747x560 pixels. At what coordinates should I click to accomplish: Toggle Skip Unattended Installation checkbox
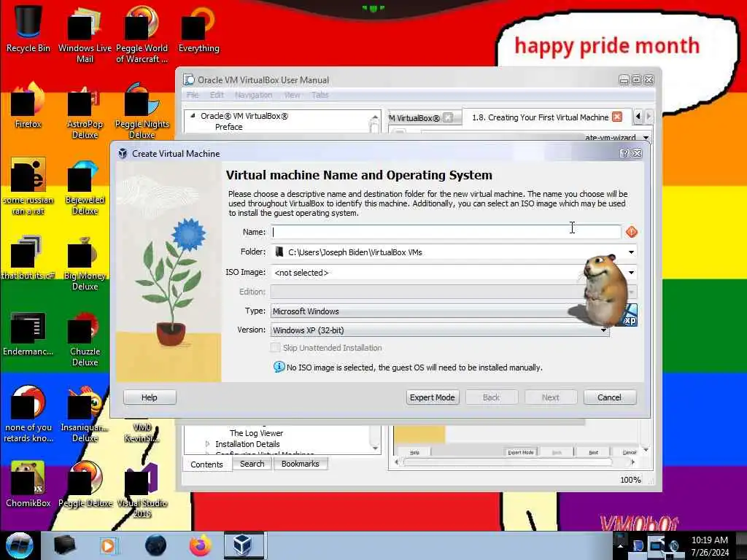(x=275, y=348)
